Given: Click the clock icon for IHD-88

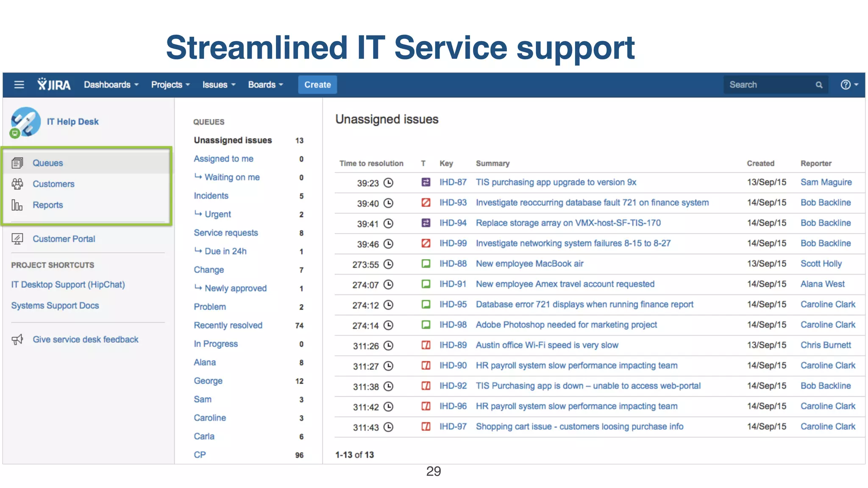Looking at the screenshot, I should 388,264.
